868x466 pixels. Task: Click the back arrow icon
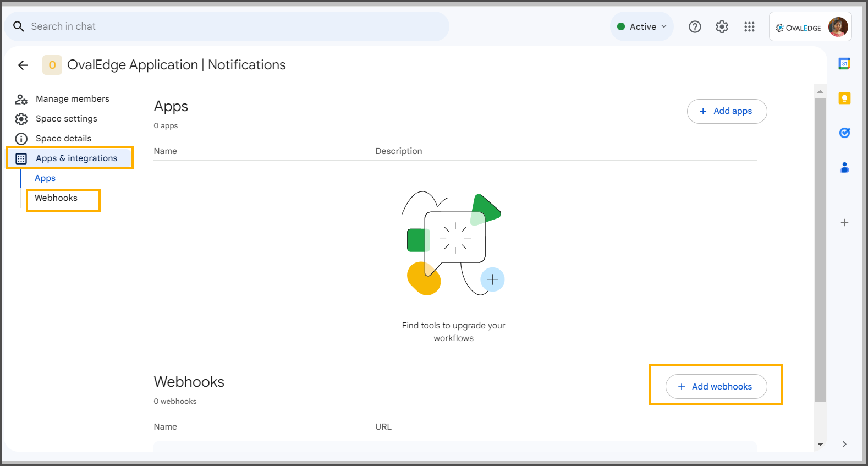point(23,65)
